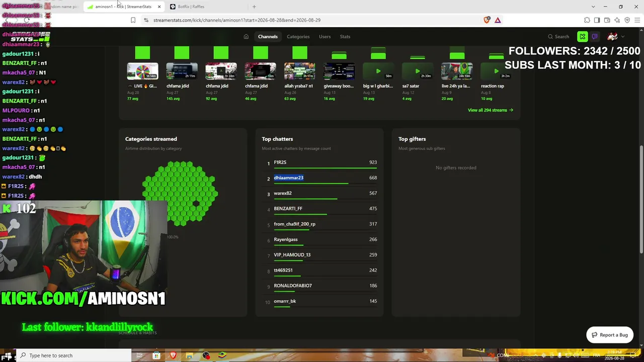Close the aminosn1 StreamerStats tab

click(159, 7)
